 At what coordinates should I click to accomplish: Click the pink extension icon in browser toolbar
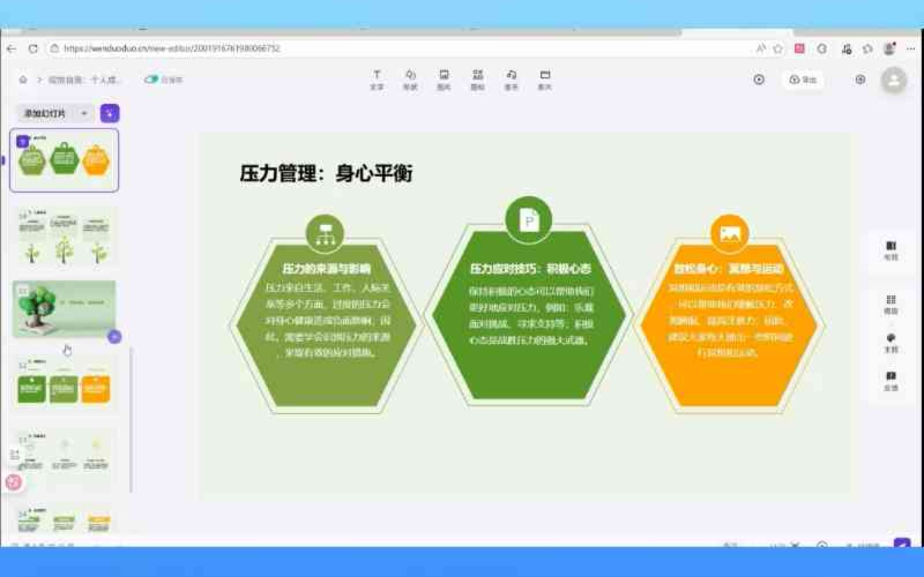(x=799, y=48)
